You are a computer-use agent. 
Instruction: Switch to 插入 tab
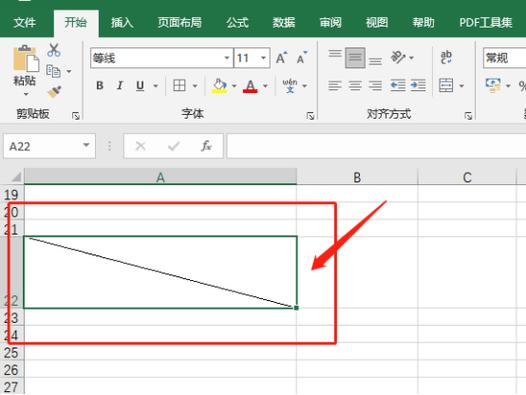click(x=122, y=22)
